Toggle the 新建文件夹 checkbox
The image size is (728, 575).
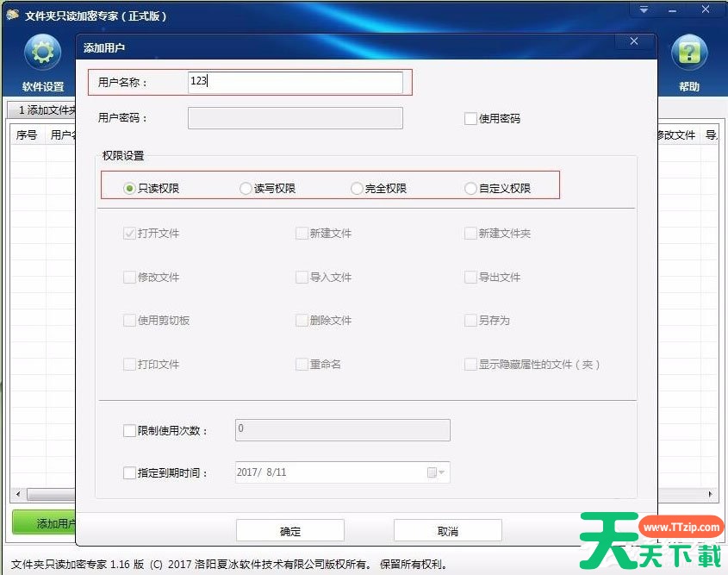click(470, 233)
